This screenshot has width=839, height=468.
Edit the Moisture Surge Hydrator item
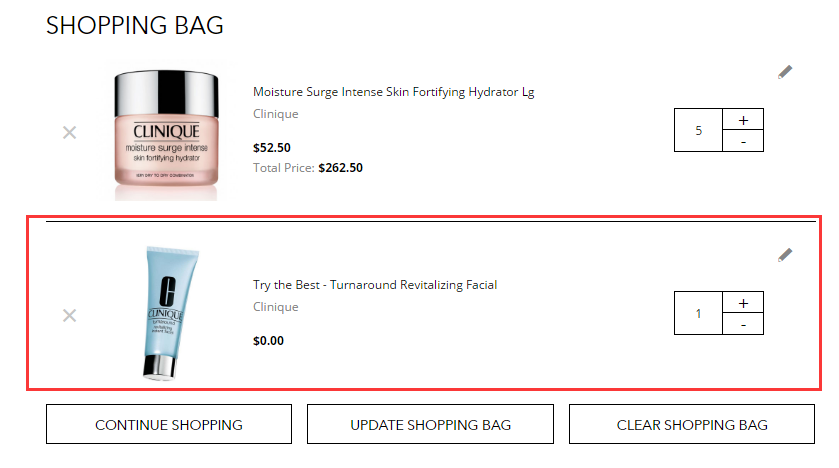(x=785, y=72)
